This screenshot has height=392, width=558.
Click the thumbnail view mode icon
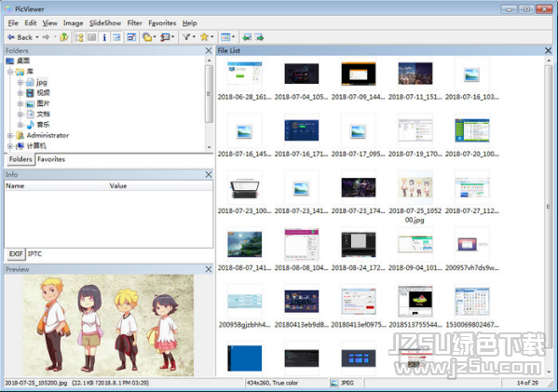tap(225, 37)
